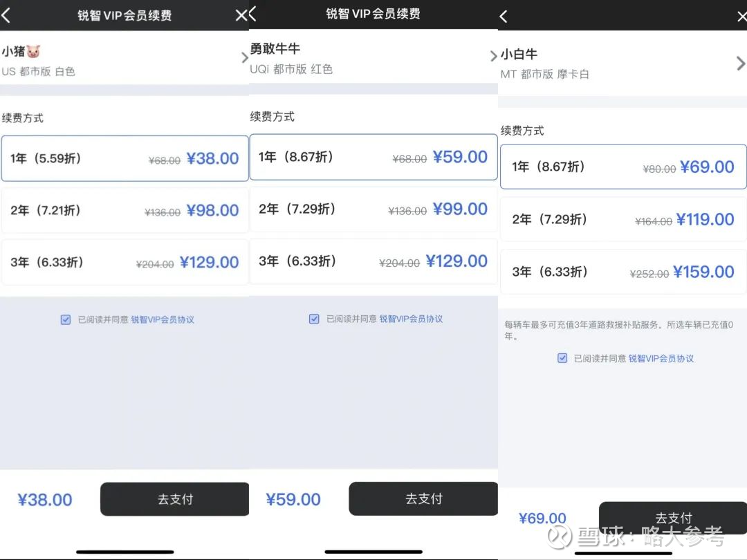Open vehicle selector chevron for 小猪
This screenshot has width=747, height=560.
(x=244, y=57)
